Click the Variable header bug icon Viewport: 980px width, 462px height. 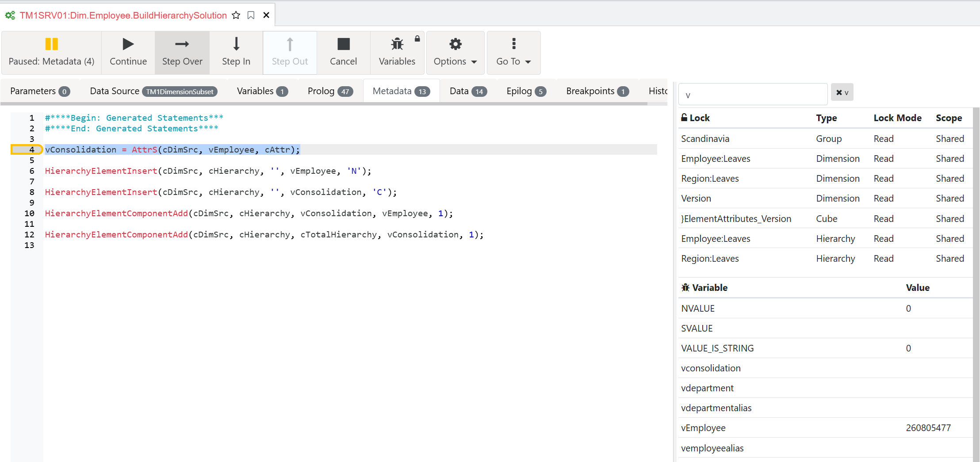685,287
